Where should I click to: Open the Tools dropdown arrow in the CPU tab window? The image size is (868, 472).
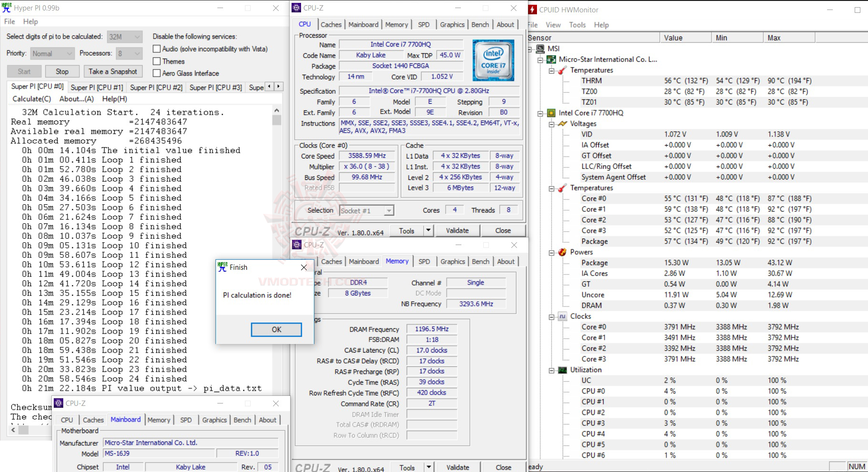click(x=428, y=231)
